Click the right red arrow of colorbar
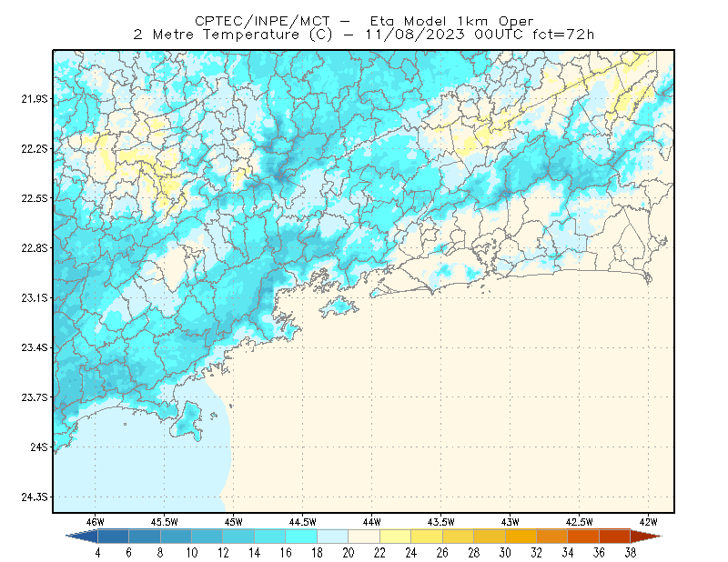The width and height of the screenshot is (728, 562). [646, 537]
